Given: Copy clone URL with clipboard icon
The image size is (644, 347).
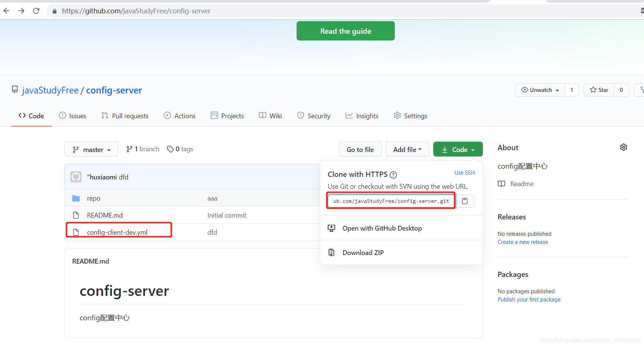Looking at the screenshot, I should (x=465, y=201).
